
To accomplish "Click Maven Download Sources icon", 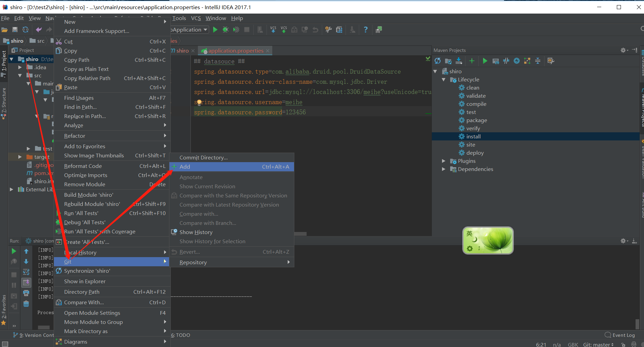I will pos(459,61).
